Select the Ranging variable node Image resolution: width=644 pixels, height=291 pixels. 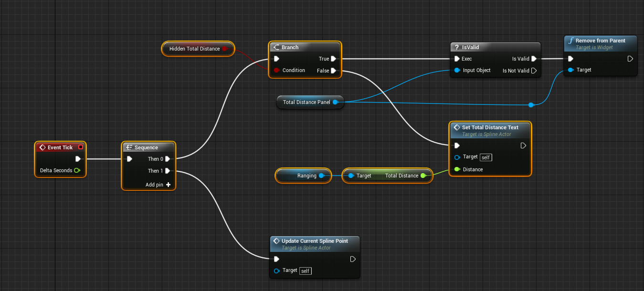pyautogui.click(x=303, y=176)
